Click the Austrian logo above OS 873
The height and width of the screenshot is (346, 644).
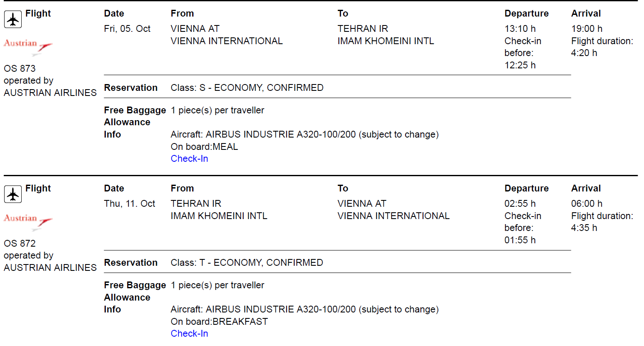click(28, 47)
